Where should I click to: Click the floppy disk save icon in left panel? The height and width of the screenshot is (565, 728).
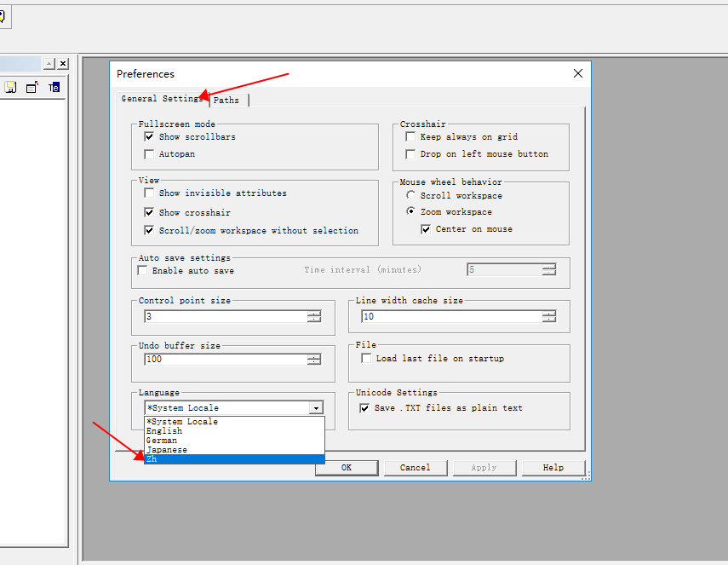[11, 87]
